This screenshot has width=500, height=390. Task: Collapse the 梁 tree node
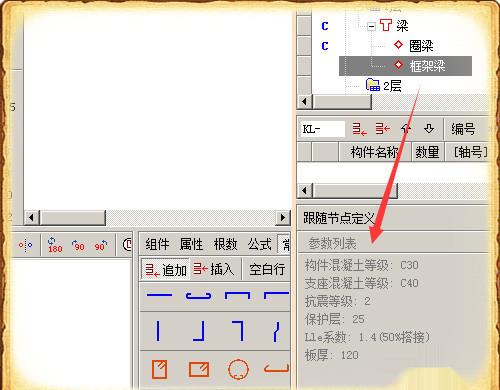click(x=371, y=26)
